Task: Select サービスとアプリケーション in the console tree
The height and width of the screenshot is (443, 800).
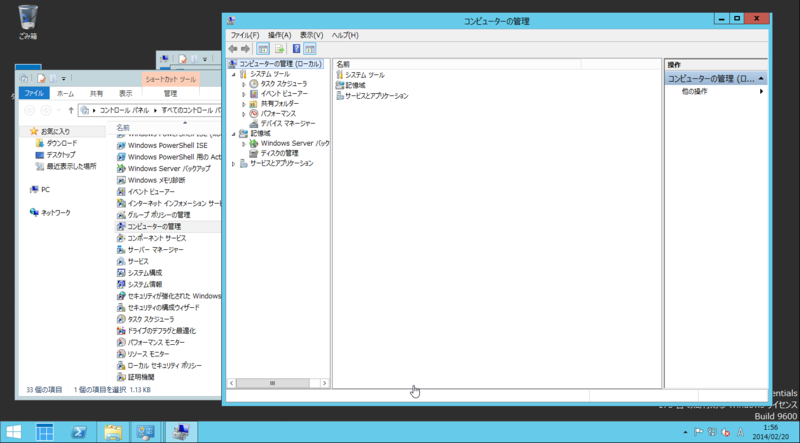Action: [x=282, y=163]
